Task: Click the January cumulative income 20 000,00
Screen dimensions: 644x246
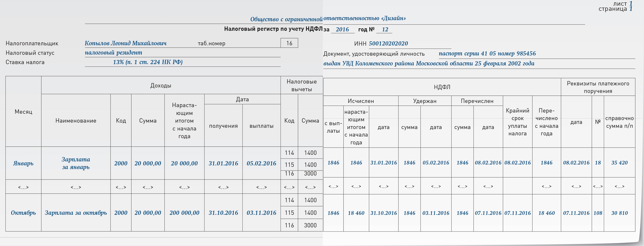Action: click(184, 163)
